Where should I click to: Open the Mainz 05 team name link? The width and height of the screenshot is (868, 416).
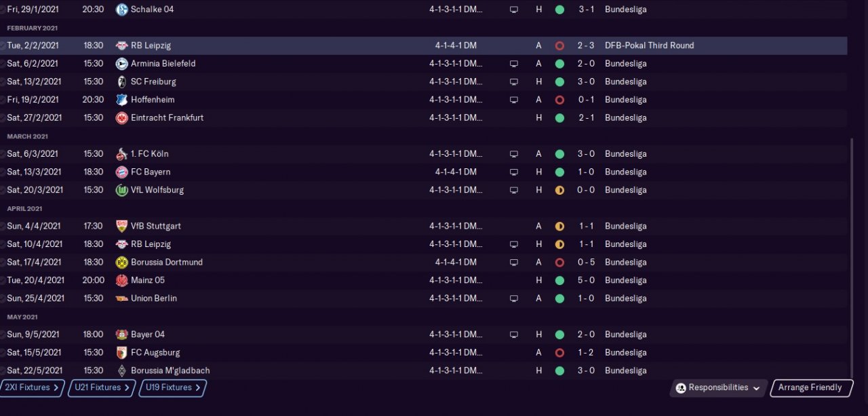[x=148, y=280]
